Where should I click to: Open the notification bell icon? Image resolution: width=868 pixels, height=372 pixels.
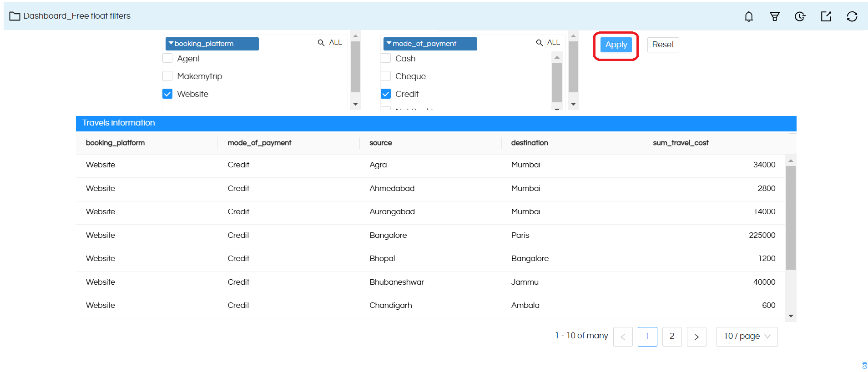click(749, 17)
